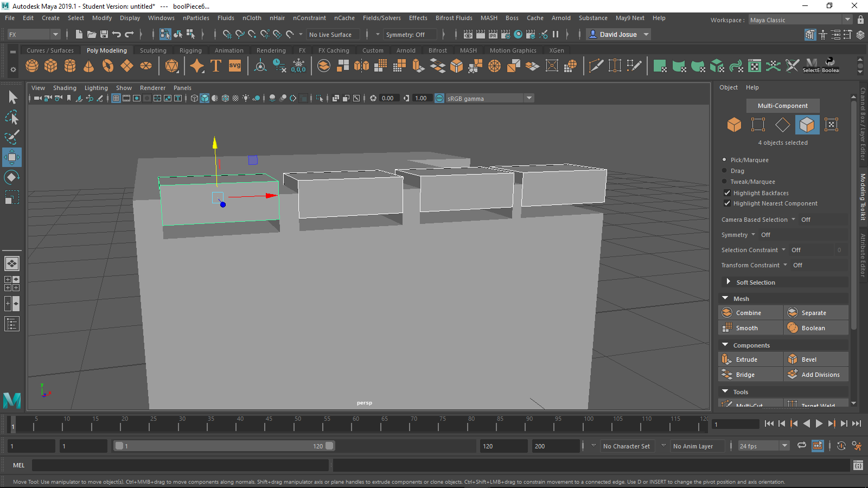Click the Multi-Component button
This screenshot has width=868, height=488.
click(x=782, y=106)
